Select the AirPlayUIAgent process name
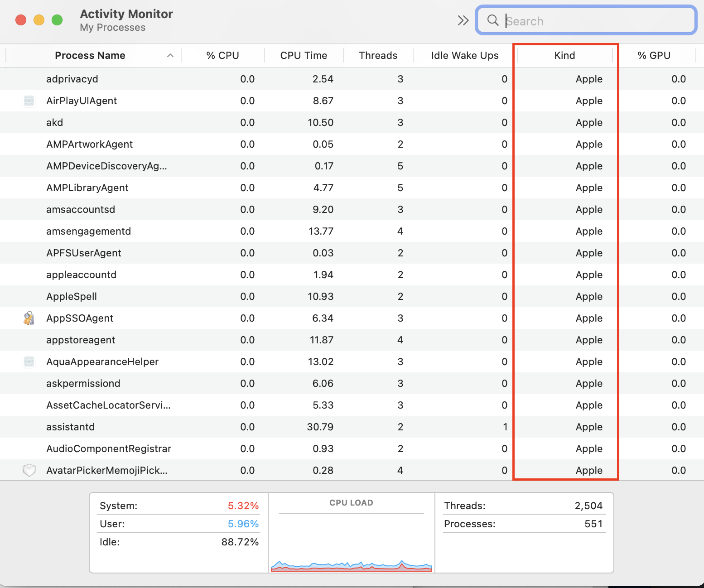Viewport: 704px width, 588px height. coord(82,101)
